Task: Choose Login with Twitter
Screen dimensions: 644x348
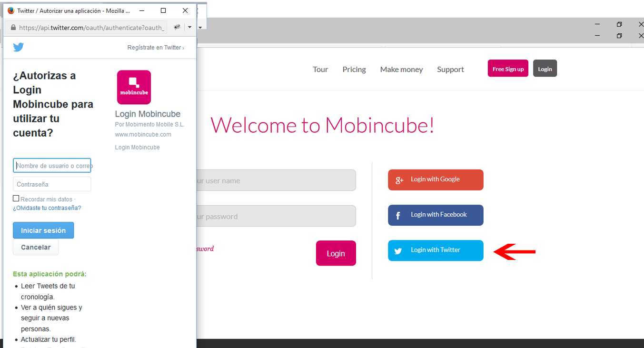Action: tap(436, 250)
